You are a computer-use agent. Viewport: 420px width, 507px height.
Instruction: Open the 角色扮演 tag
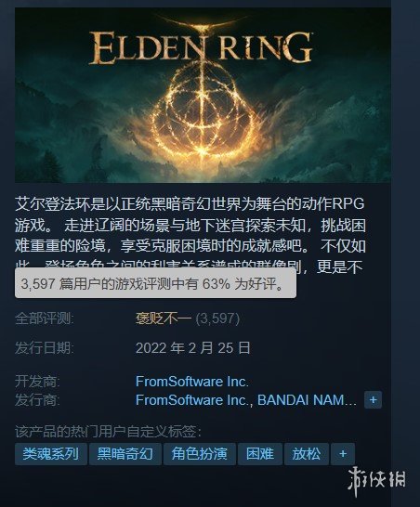[200, 454]
